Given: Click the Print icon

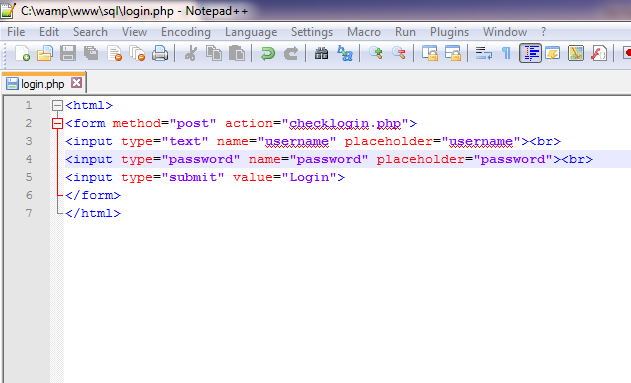Looking at the screenshot, I should coord(160,53).
